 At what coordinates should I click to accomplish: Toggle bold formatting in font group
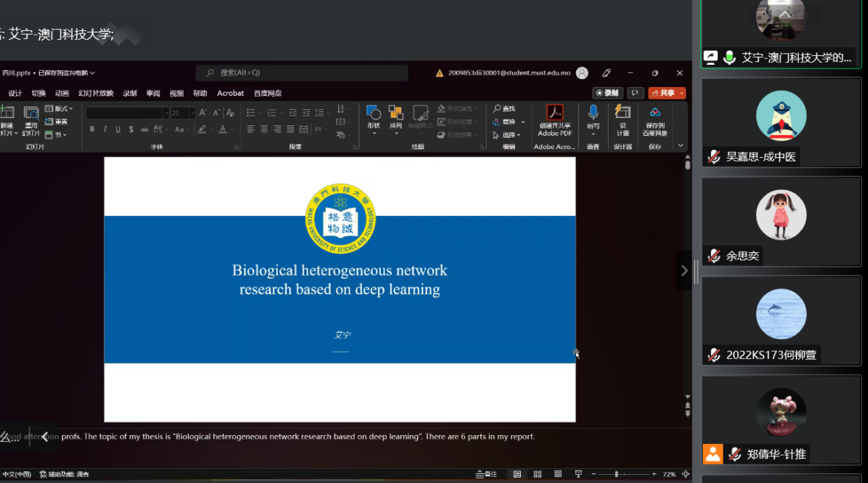point(92,129)
